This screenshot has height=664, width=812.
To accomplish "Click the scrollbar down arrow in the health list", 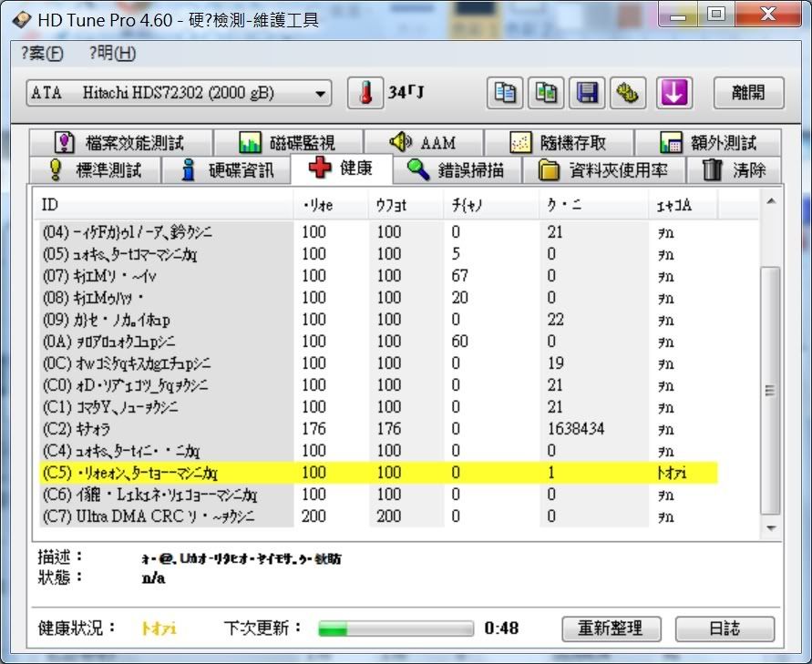I will [x=771, y=528].
